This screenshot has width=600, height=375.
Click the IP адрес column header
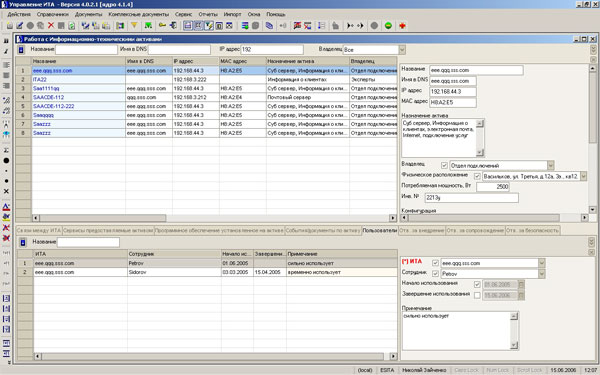pos(196,61)
